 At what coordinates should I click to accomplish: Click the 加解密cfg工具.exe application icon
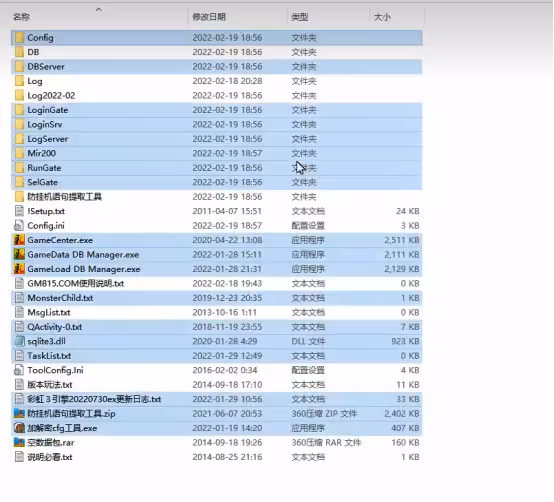click(19, 428)
